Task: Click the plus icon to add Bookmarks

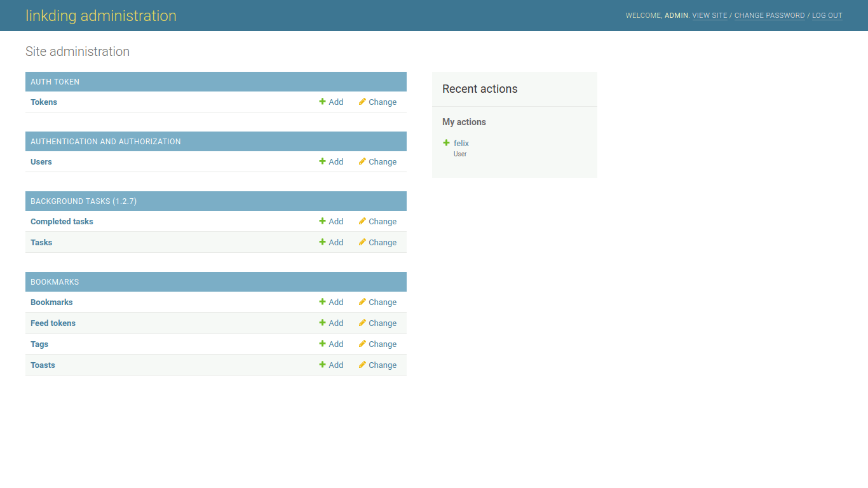Action: [x=322, y=302]
